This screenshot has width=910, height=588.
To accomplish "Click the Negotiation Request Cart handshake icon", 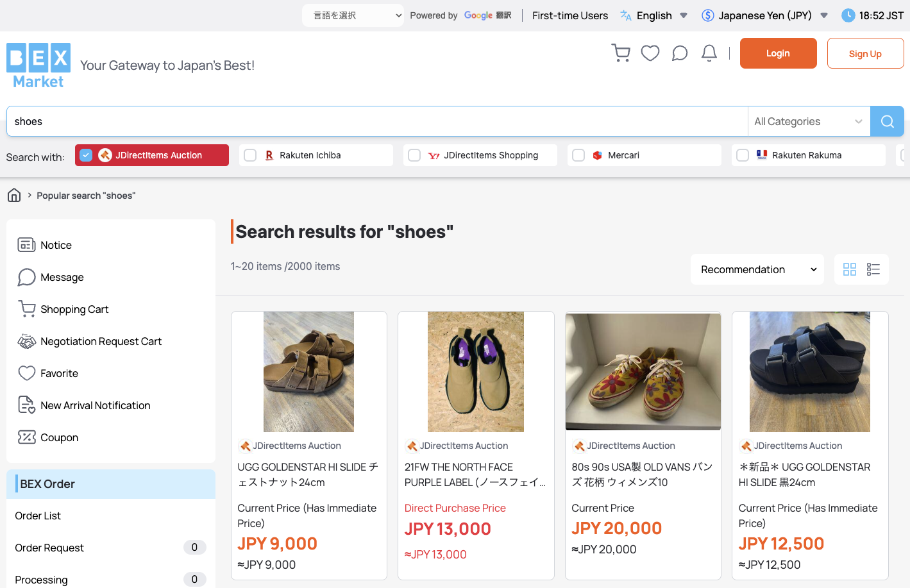I will point(26,341).
